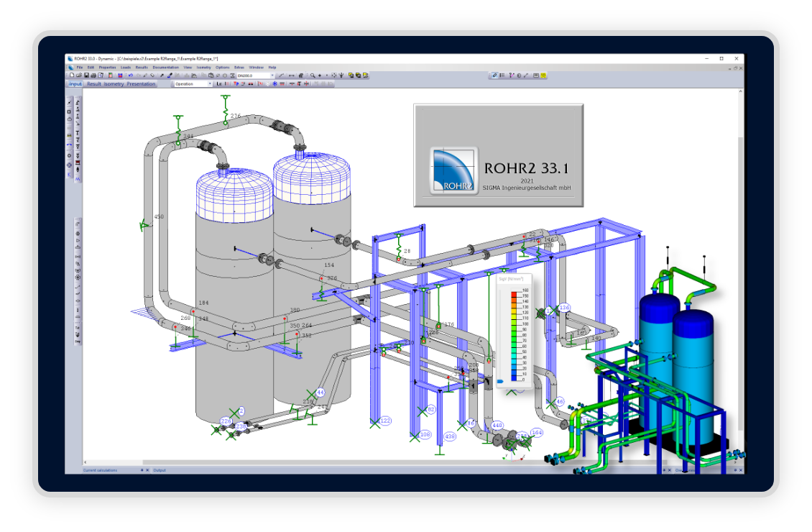Open the Properties menu
Screen dimensions: 812x532
[107, 68]
